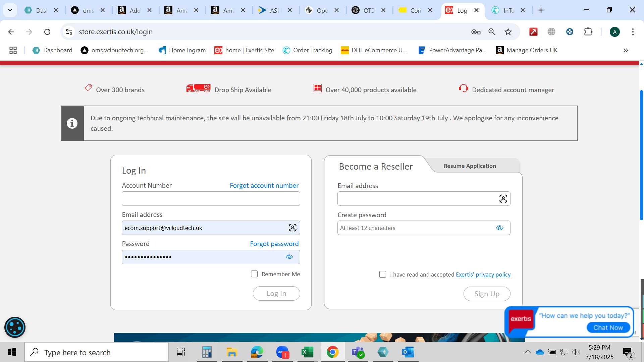The height and width of the screenshot is (362, 644).
Task: Open Zoom from the taskbar
Action: pyautogui.click(x=282, y=352)
